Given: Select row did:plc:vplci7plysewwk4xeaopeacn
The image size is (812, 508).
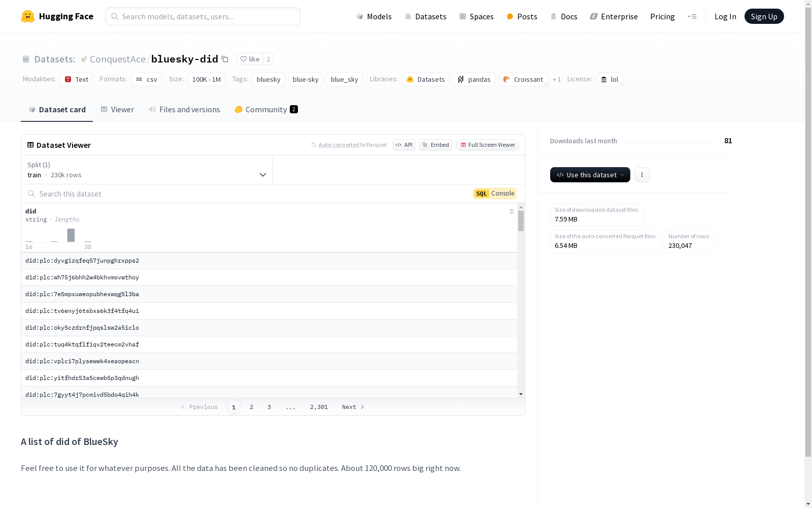Looking at the screenshot, I should 269,361.
